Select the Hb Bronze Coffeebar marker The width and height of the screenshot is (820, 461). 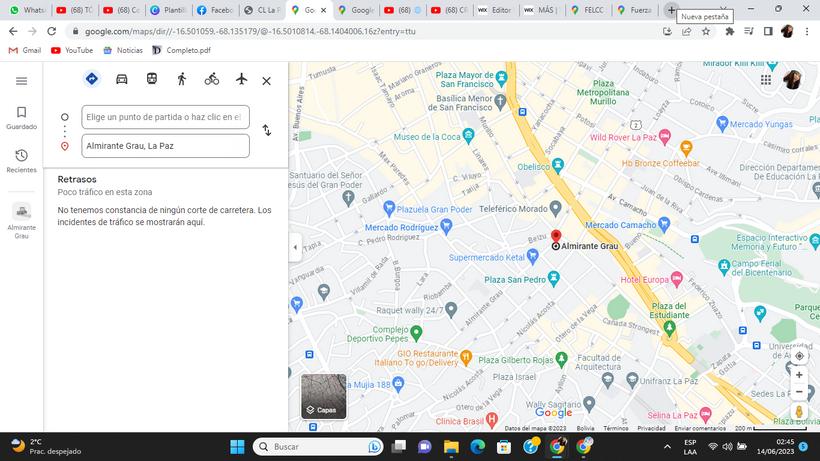686,148
